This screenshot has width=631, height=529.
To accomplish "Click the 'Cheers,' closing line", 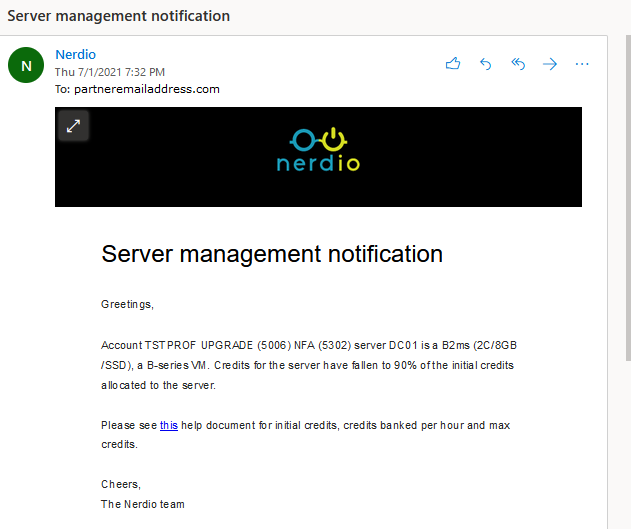I will coord(121,484).
